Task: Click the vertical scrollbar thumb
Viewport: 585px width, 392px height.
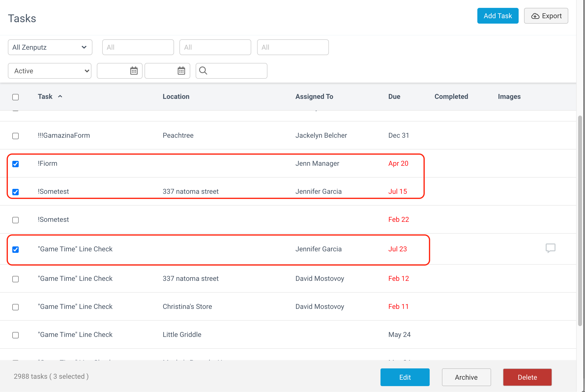Action: click(580, 221)
